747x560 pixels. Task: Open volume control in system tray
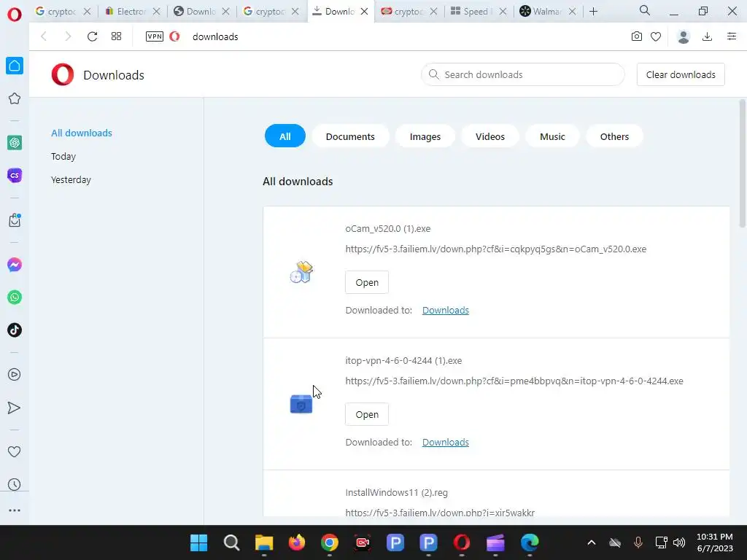point(679,542)
